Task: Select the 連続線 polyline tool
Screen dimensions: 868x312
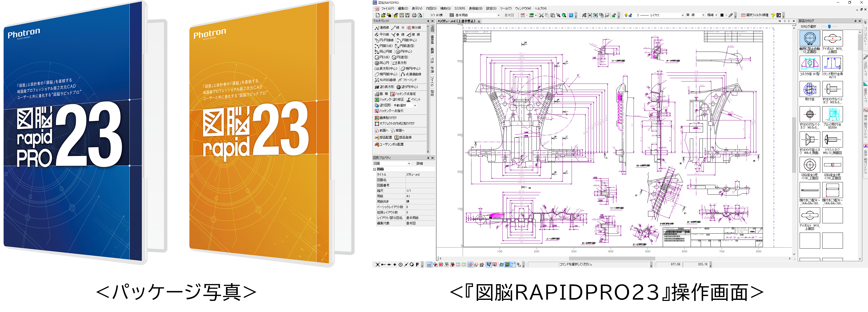Action: tap(382, 28)
